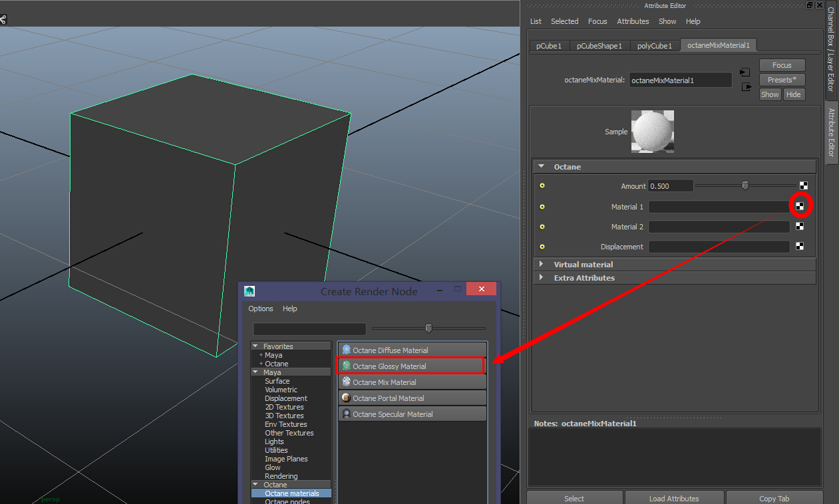Open the Attributes menu

(x=633, y=21)
